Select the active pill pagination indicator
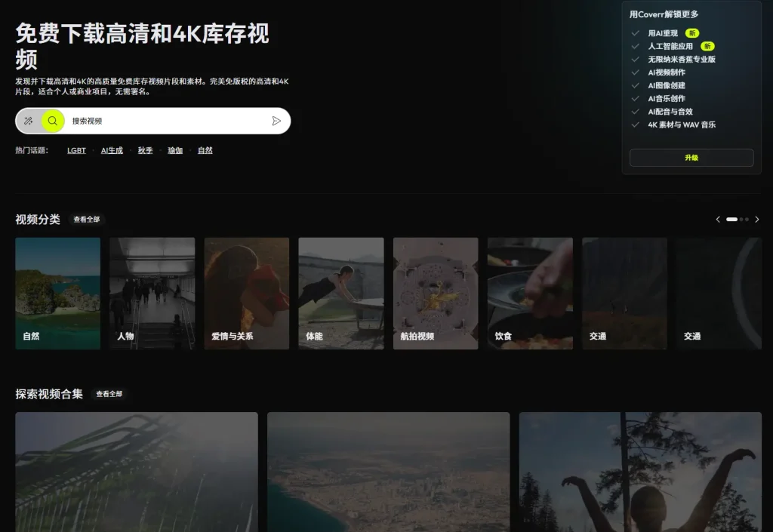 tap(731, 219)
